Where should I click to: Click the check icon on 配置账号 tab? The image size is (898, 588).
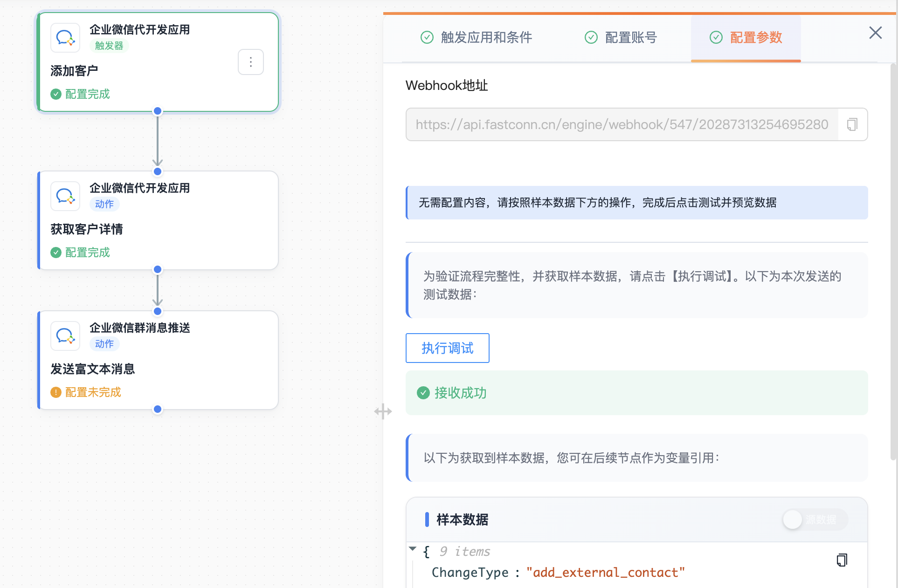tap(591, 37)
